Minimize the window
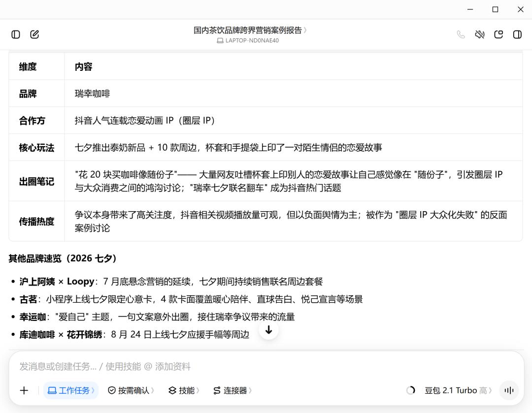 pyautogui.click(x=470, y=9)
